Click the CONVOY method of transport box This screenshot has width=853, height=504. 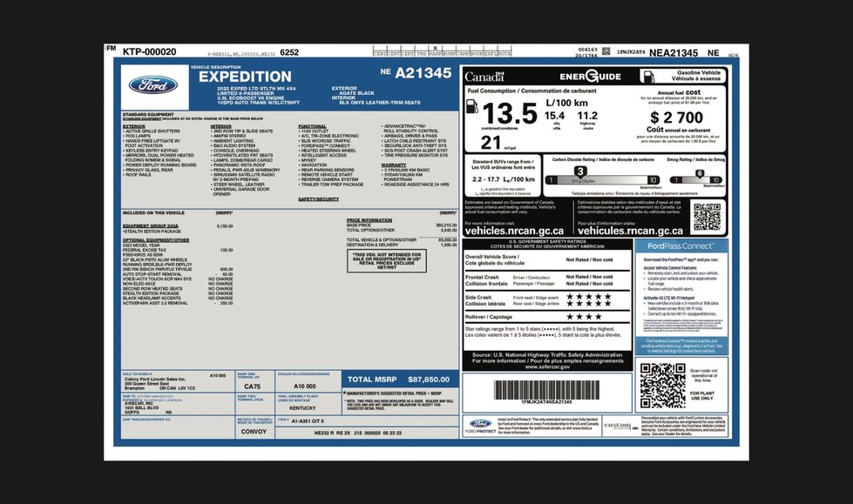pyautogui.click(x=254, y=432)
